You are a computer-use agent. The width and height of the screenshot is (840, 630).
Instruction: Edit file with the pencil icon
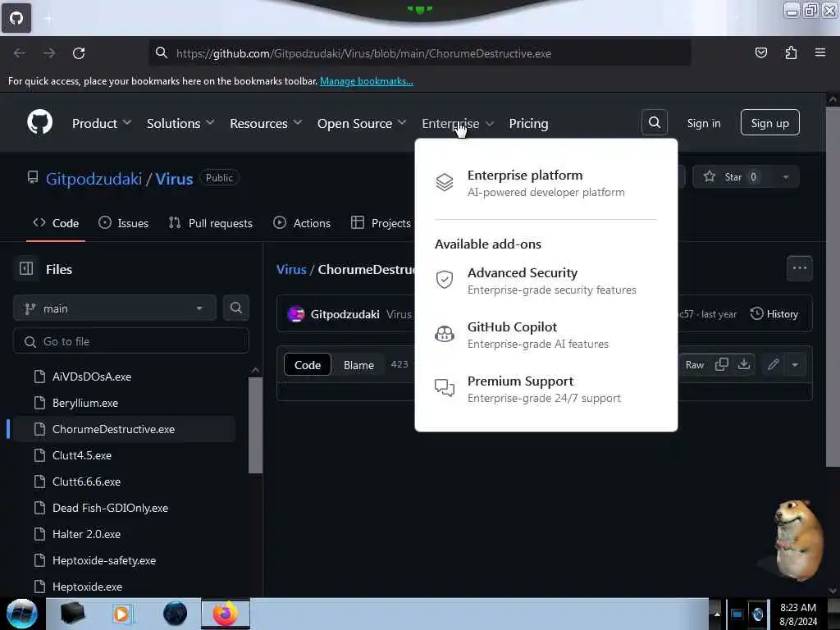coord(773,364)
